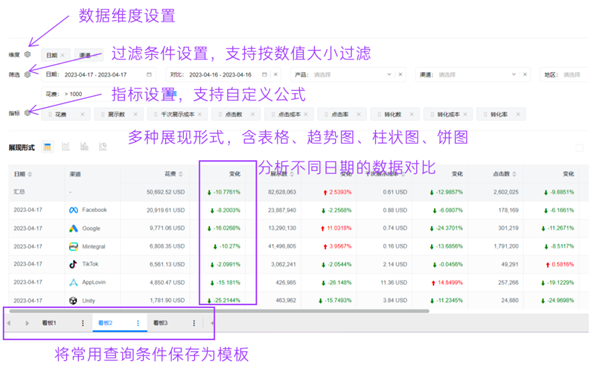600x369 pixels.
Task: Open more options for the 看板2 tab
Action: 138,323
